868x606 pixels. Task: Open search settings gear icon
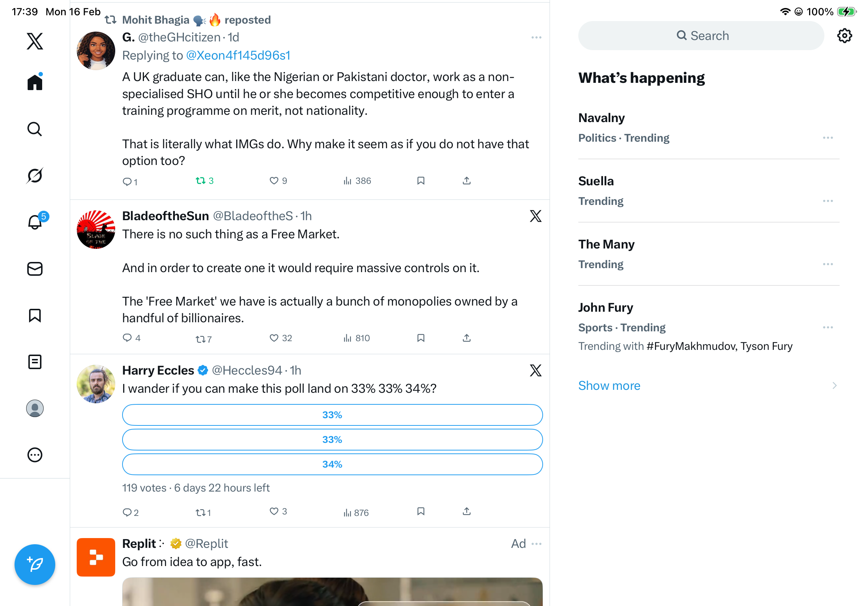coord(844,36)
